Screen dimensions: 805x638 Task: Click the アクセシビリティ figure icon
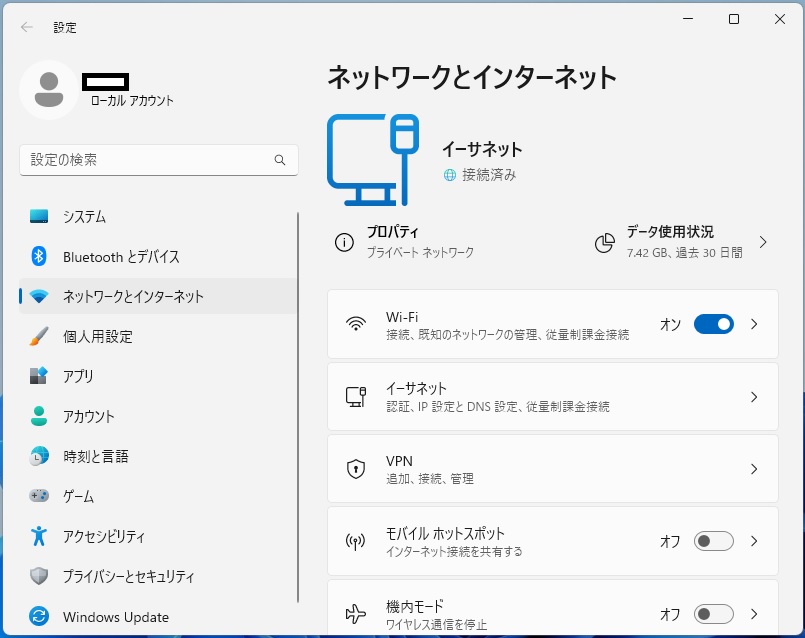39,536
